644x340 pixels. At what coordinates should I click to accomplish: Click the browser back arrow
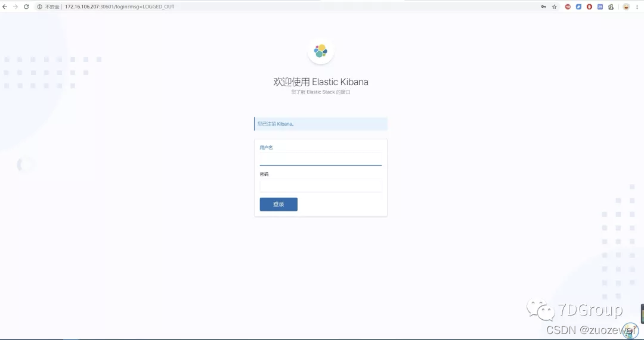[5, 7]
